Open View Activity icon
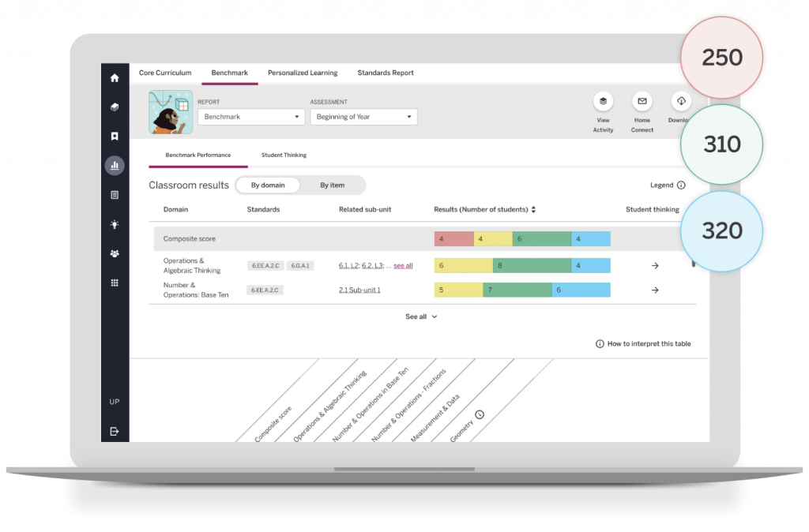809x532 pixels. pos(603,101)
